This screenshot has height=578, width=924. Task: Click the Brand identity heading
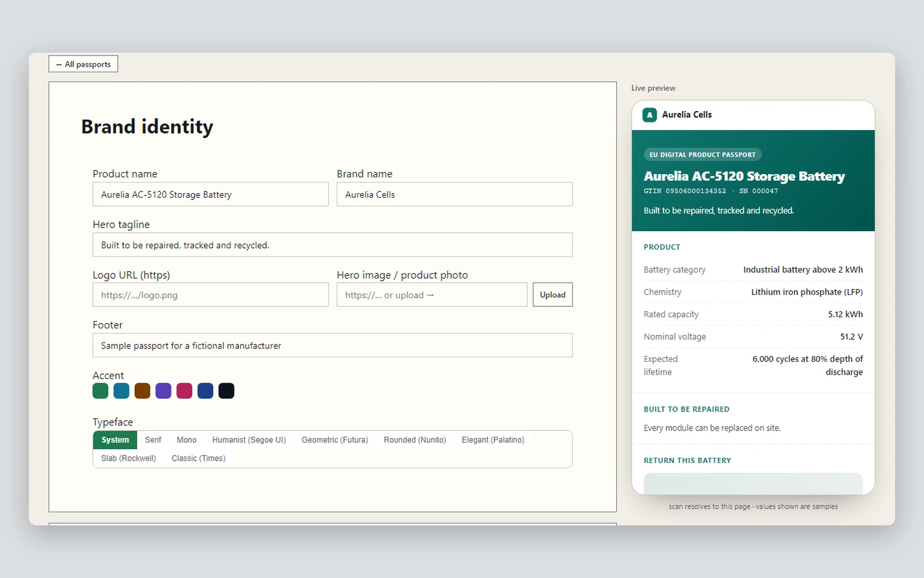(x=147, y=127)
